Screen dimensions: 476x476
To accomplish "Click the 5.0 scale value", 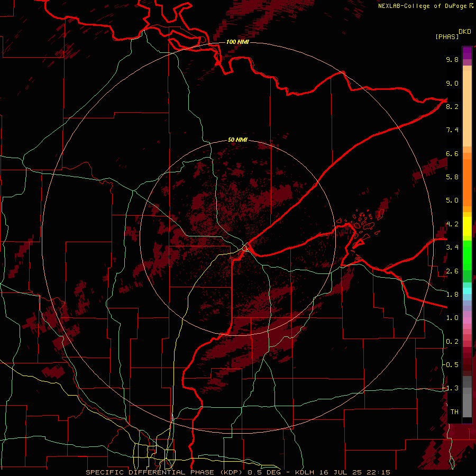I will (452, 200).
